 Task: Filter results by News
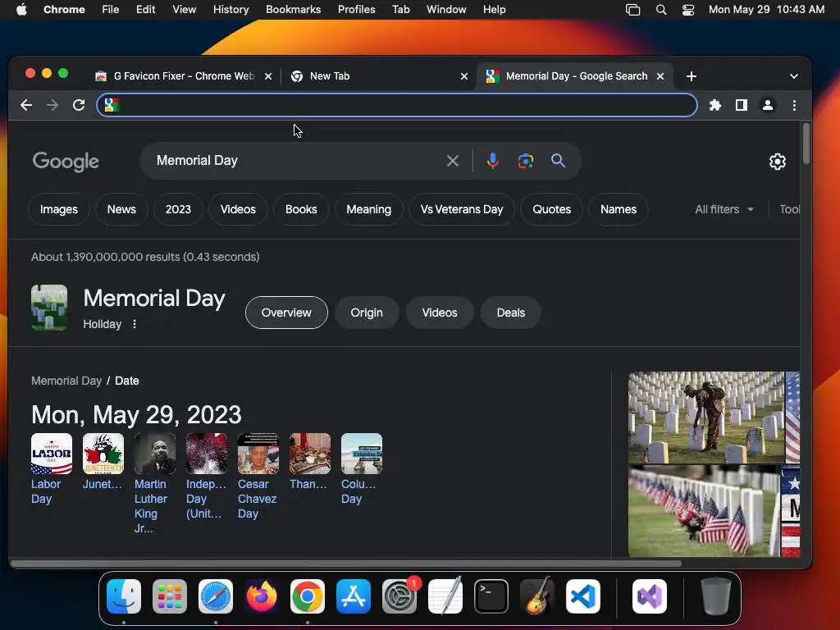coord(121,209)
